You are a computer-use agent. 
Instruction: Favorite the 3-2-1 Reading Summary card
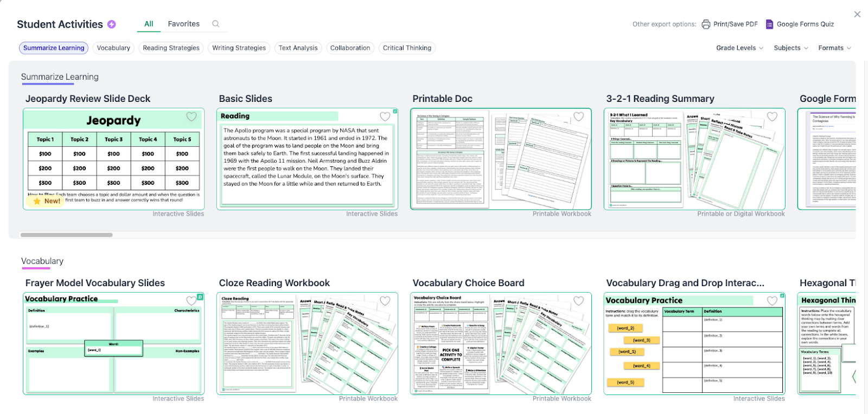[x=773, y=117]
